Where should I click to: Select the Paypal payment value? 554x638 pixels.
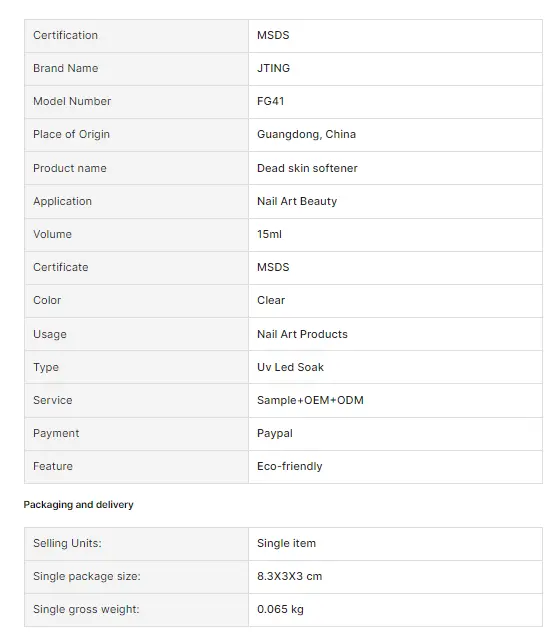tap(275, 433)
